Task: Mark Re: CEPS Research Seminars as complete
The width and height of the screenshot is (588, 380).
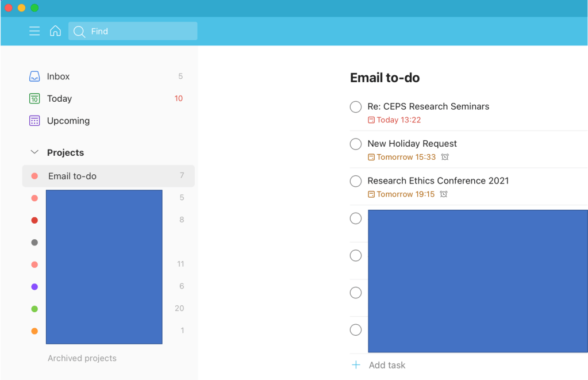Action: 355,106
